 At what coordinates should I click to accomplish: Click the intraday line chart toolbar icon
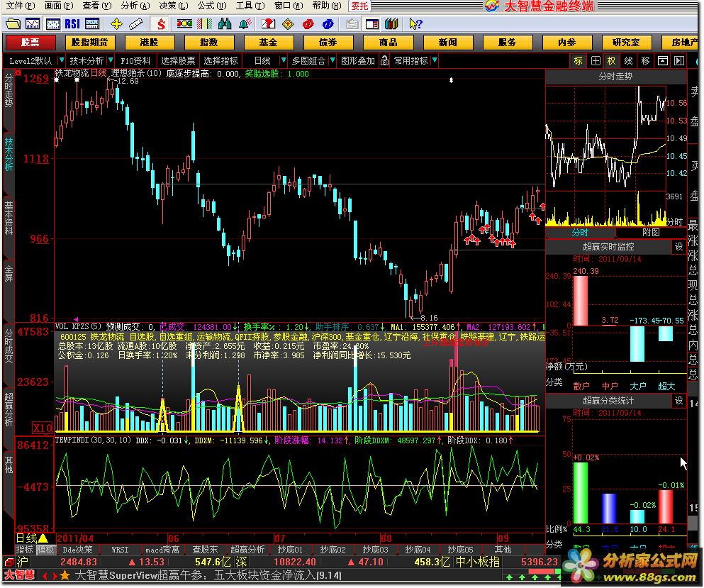(x=33, y=24)
